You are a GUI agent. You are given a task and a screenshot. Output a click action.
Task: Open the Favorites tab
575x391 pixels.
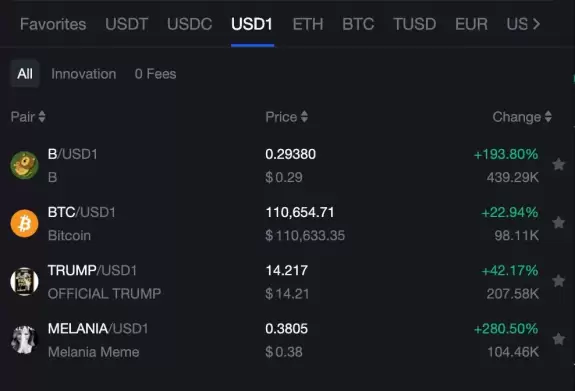pos(53,24)
